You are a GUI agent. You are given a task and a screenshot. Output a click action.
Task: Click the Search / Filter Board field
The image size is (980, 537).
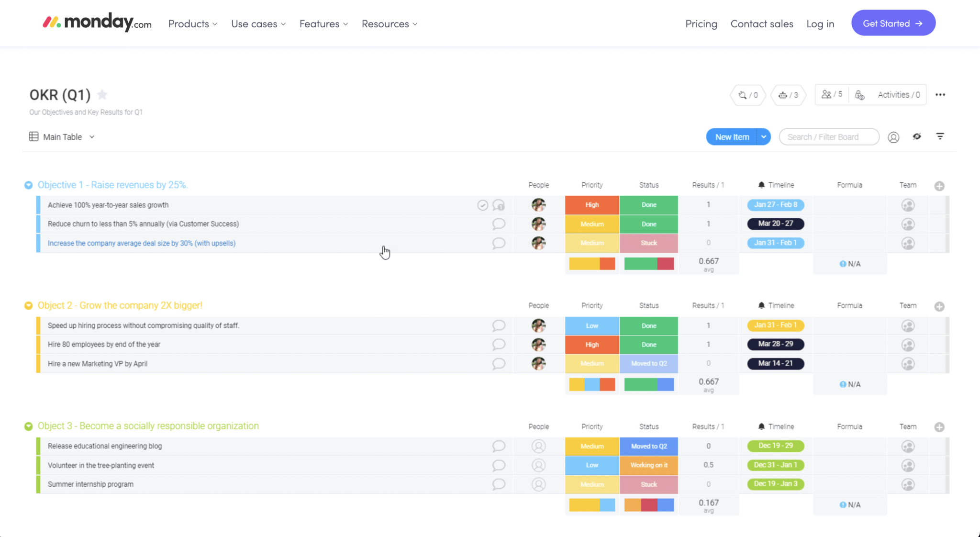[x=829, y=137]
